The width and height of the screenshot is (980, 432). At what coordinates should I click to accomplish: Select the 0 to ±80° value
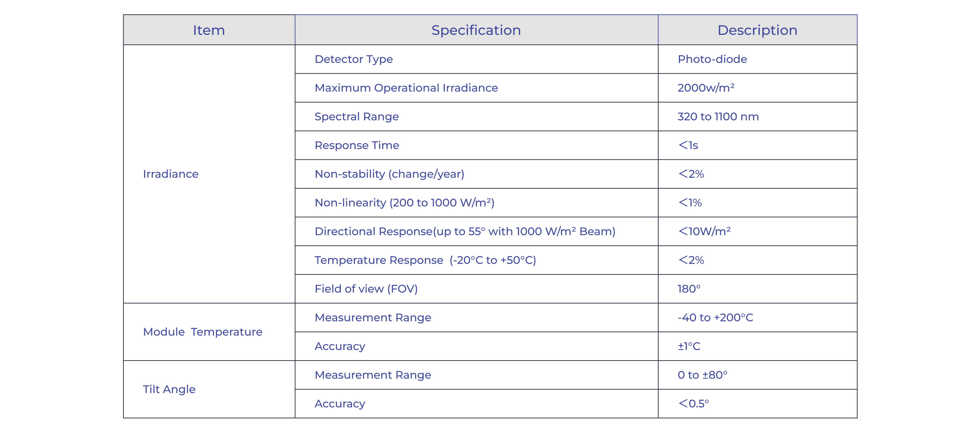[702, 375]
